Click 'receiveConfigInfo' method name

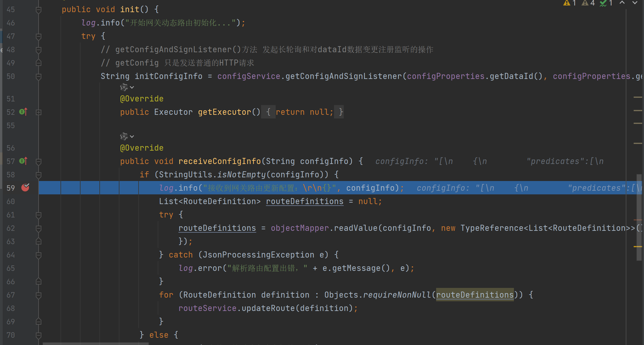(x=220, y=161)
